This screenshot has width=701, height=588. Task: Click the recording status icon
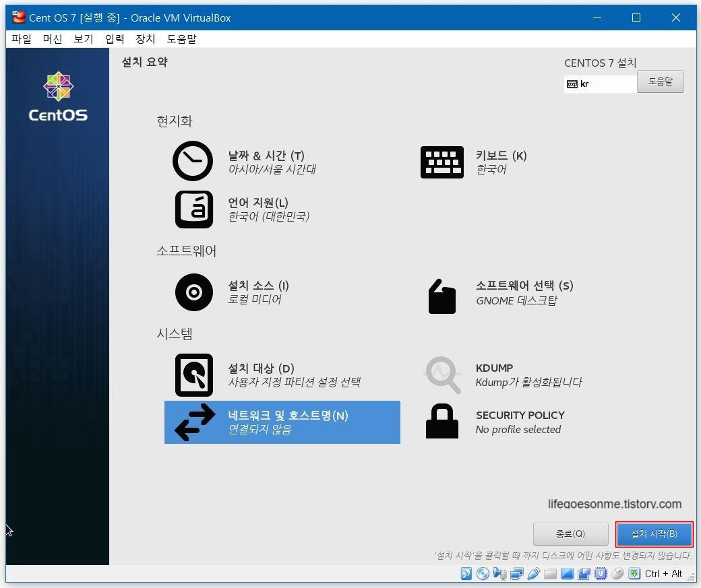[584, 573]
